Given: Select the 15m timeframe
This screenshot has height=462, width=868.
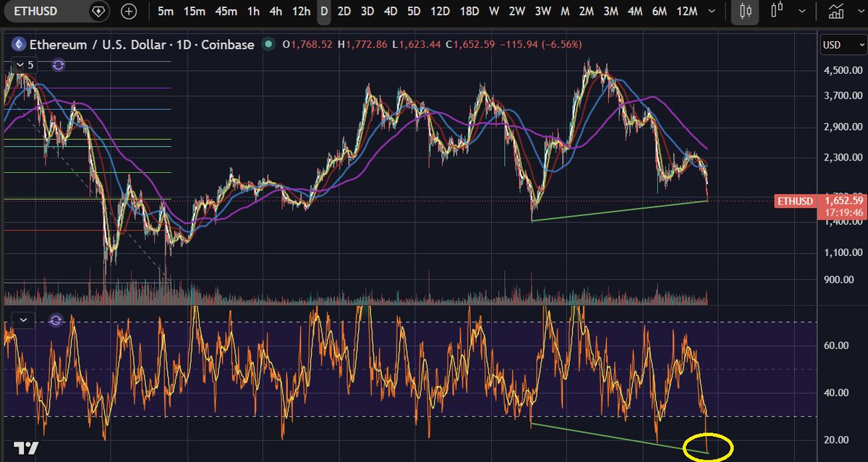Looking at the screenshot, I should [x=194, y=12].
